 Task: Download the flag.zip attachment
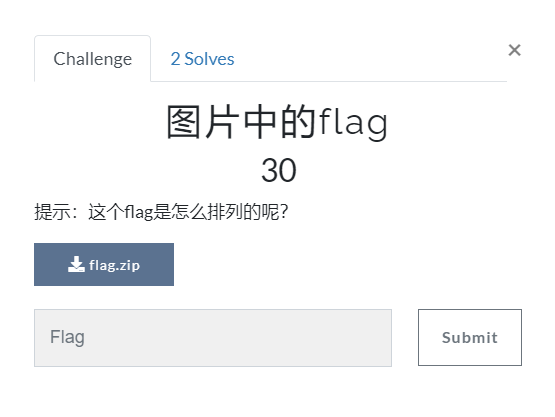click(x=104, y=264)
